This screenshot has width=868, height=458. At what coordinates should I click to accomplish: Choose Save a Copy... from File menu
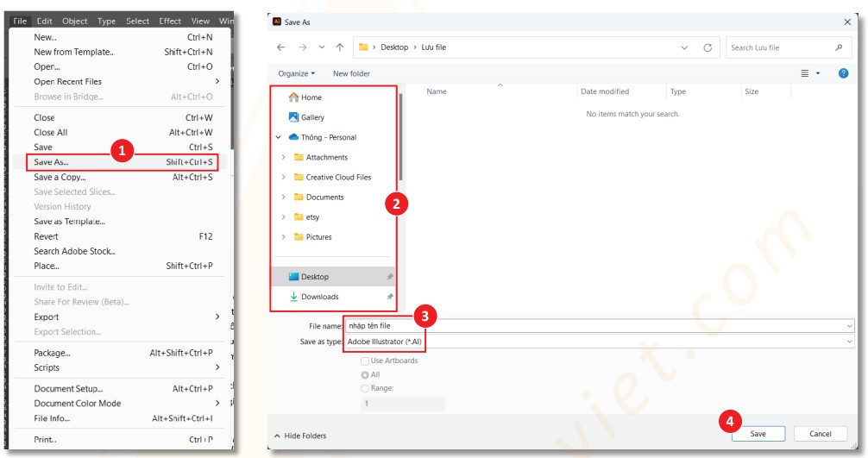tap(122, 177)
